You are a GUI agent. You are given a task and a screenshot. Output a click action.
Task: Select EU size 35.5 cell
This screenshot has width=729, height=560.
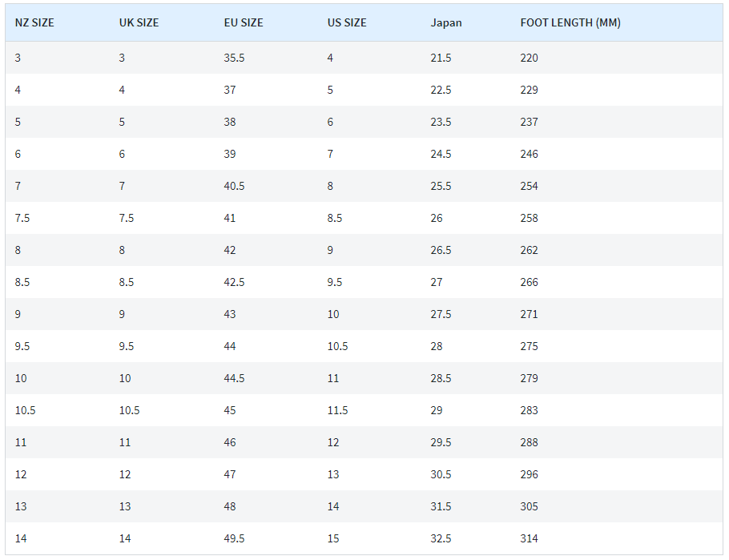tap(234, 58)
